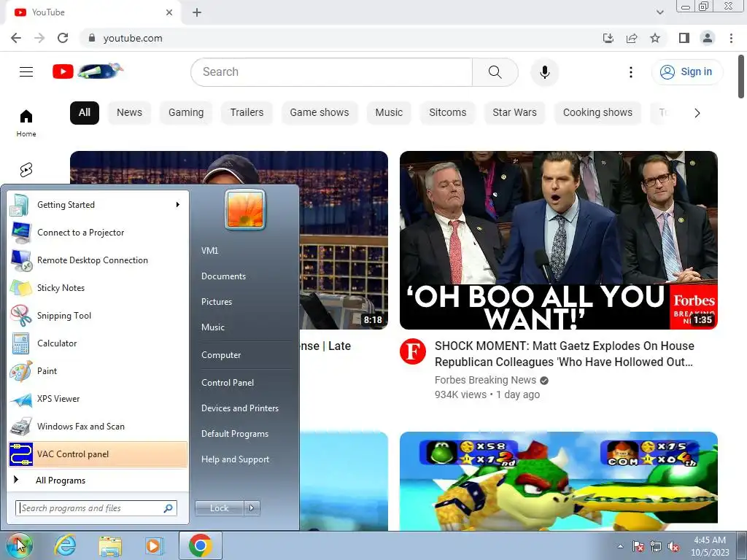
Task: Expand All Programs list
Action: [x=60, y=481]
